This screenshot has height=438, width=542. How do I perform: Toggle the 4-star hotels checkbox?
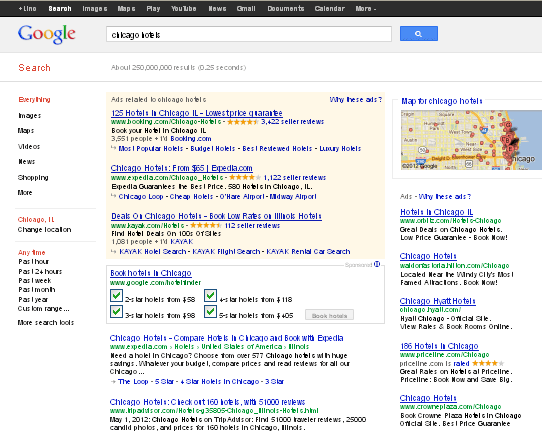click(x=211, y=296)
